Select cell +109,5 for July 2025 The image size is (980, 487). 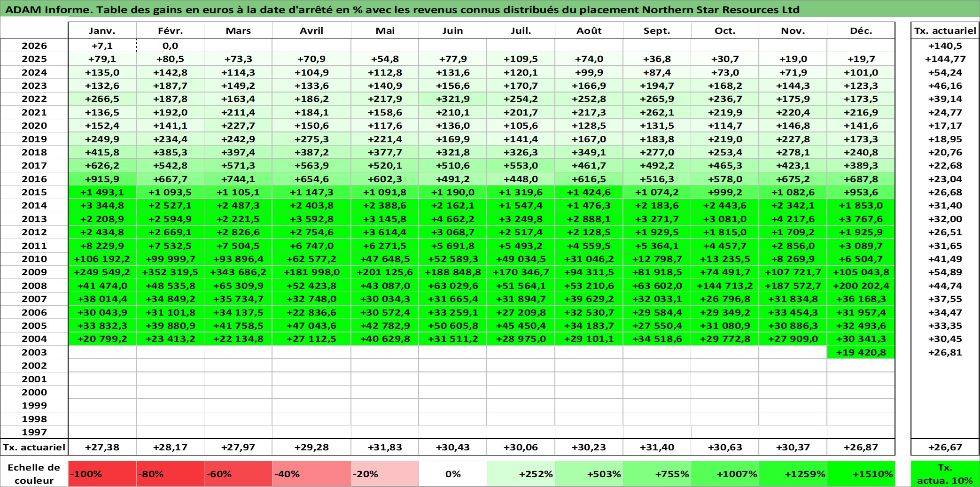click(x=521, y=59)
